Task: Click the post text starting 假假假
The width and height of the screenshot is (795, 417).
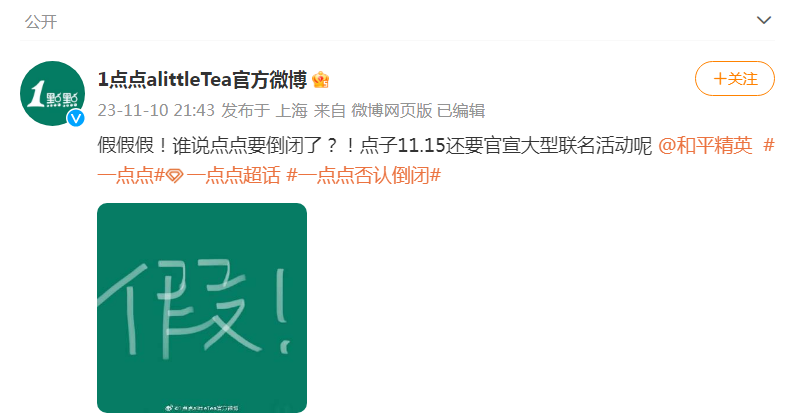Action: tap(374, 146)
